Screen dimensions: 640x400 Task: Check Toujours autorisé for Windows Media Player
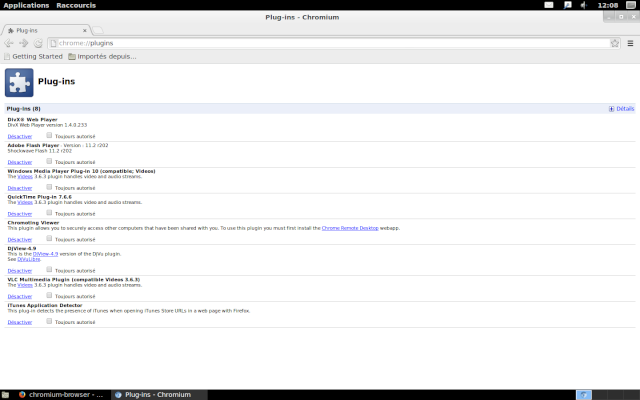tap(49, 187)
